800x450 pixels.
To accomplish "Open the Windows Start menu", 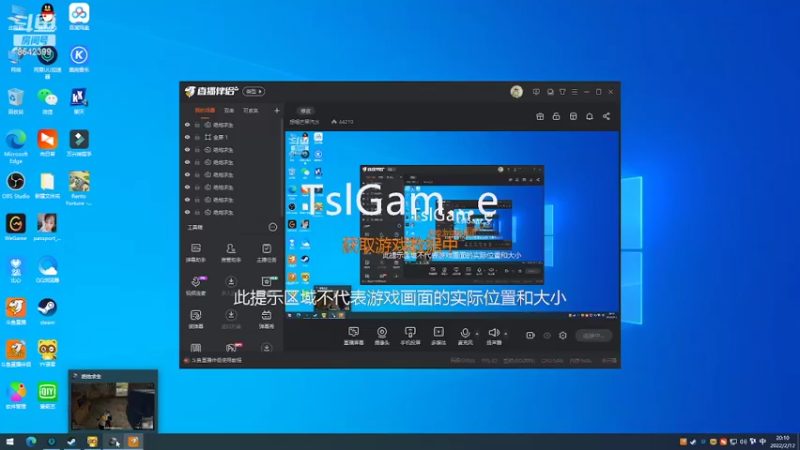I will (x=10, y=441).
